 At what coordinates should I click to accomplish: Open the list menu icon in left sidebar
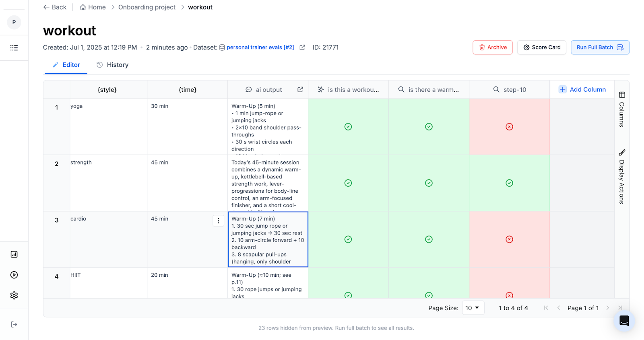coord(14,48)
